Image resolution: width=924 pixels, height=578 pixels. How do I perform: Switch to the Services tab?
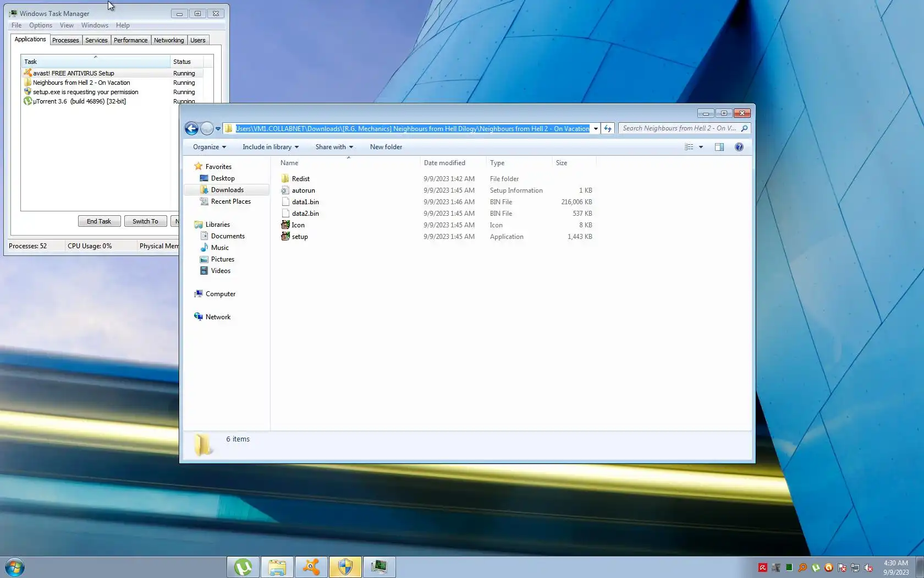(96, 40)
